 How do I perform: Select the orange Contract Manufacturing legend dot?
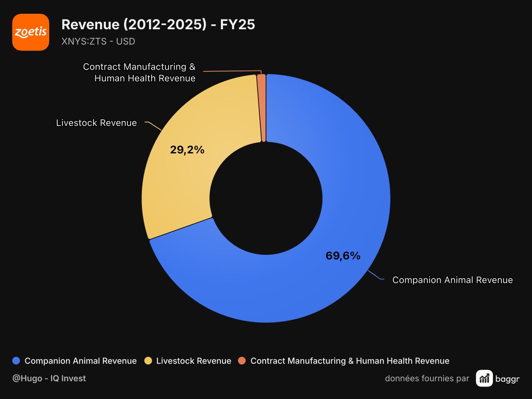tap(242, 361)
